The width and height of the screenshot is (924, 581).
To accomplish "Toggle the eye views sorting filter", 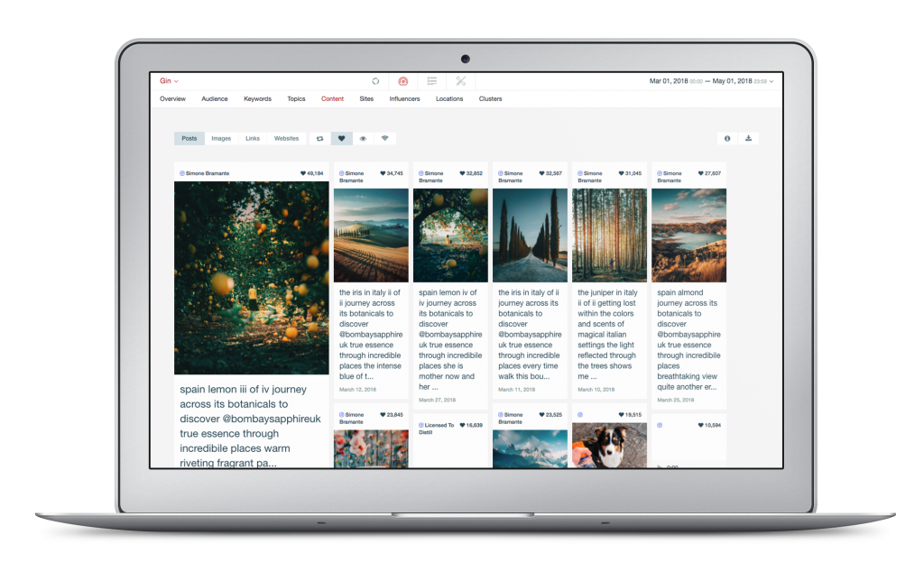I will coord(363,139).
